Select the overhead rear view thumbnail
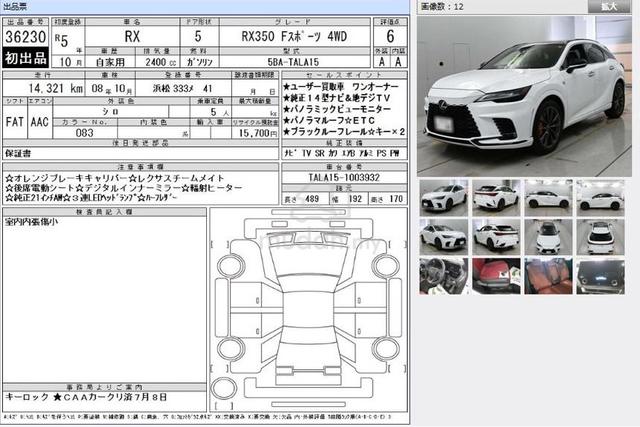 pos(600,237)
